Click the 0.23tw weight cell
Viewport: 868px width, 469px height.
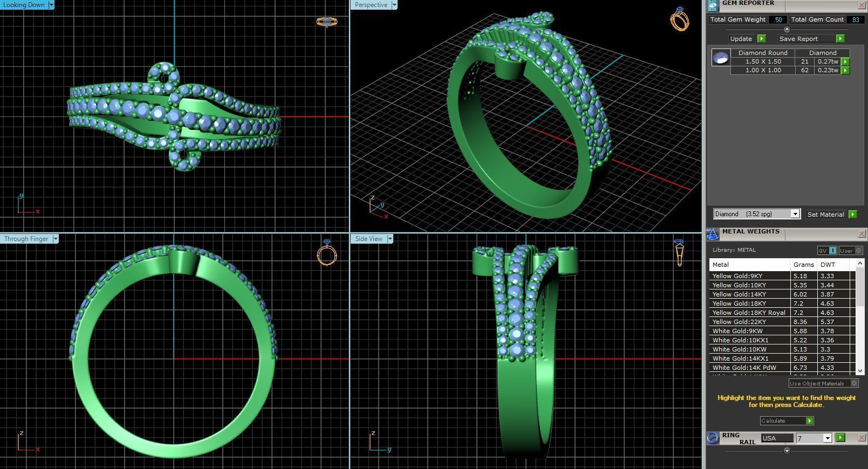click(828, 70)
